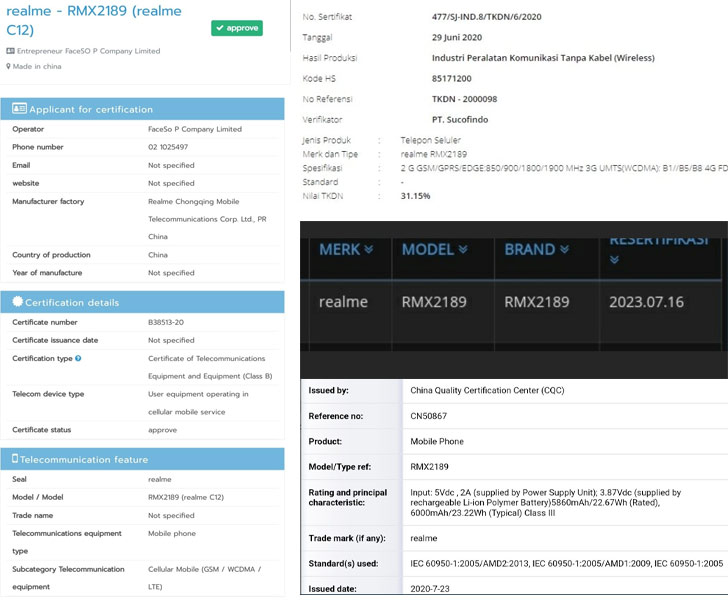728x600 pixels.
Task: Click the 'Made in china' text
Action: click(37, 66)
